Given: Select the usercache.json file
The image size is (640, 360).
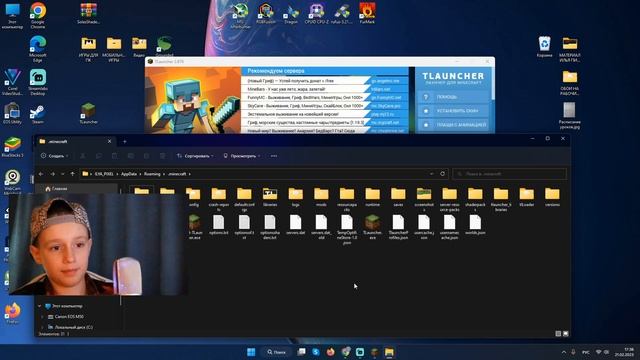Looking at the screenshot, I should (x=424, y=227).
